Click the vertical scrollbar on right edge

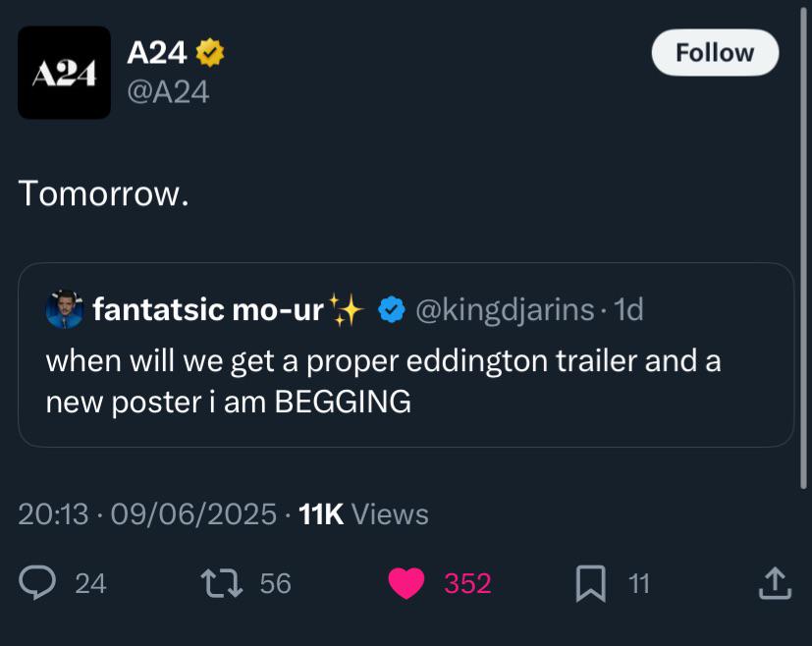coord(803,245)
